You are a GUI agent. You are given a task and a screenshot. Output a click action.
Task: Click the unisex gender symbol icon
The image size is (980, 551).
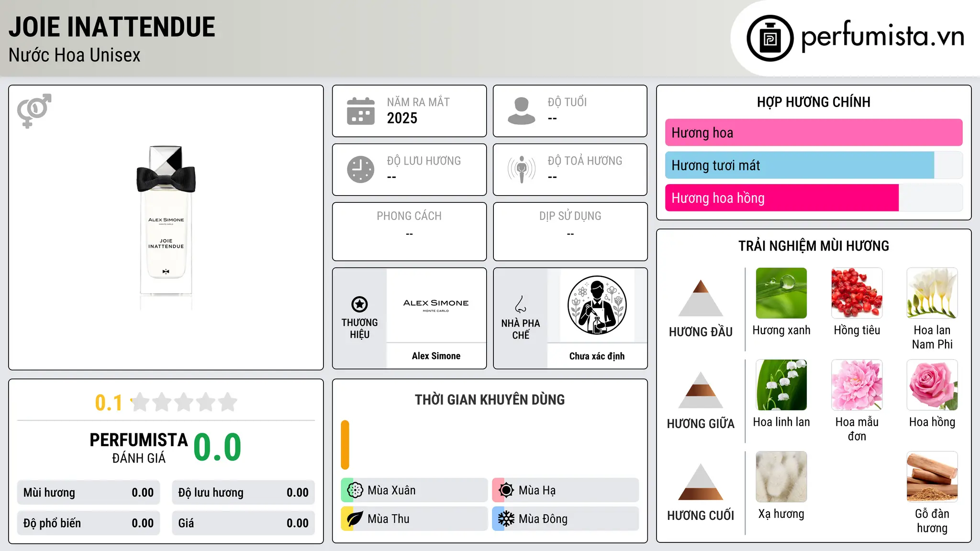[34, 110]
